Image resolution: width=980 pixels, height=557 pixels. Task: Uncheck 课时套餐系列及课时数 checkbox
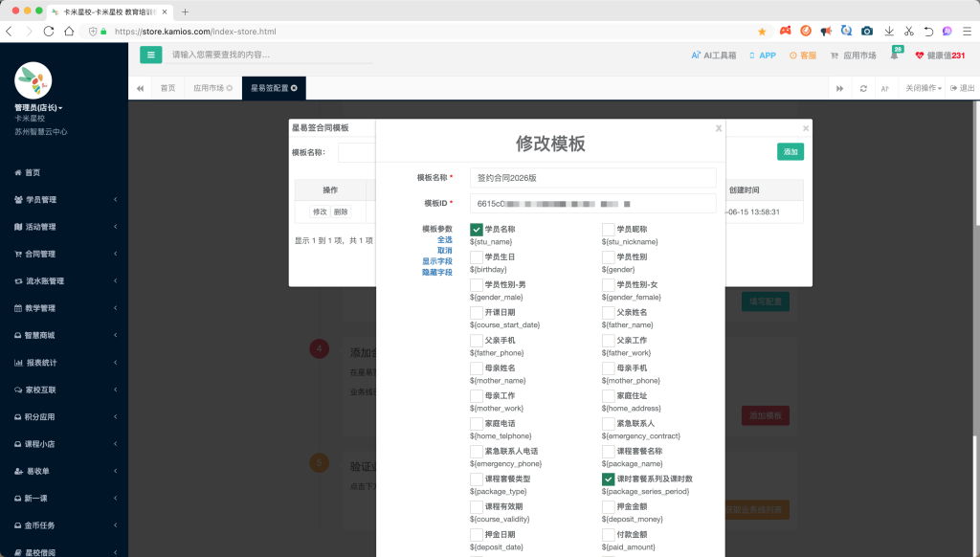click(608, 479)
